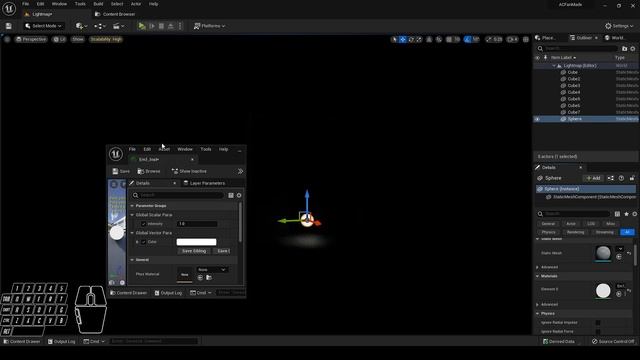The width and height of the screenshot is (640, 360).
Task: Open the viewport Perspective menu
Action: pyautogui.click(x=31, y=39)
